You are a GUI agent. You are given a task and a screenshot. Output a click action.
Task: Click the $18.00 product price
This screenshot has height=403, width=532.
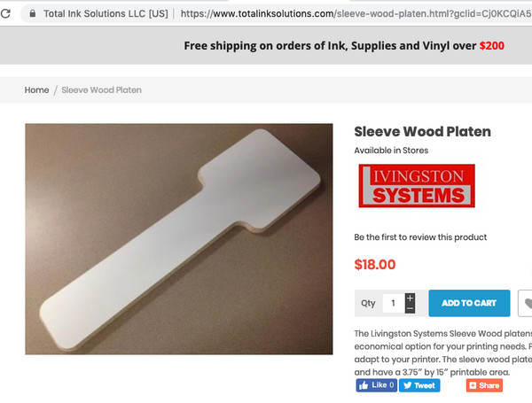click(375, 264)
